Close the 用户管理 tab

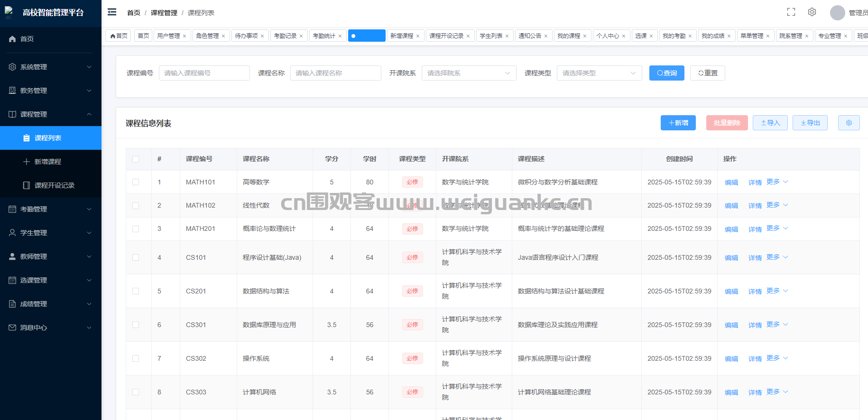point(185,36)
